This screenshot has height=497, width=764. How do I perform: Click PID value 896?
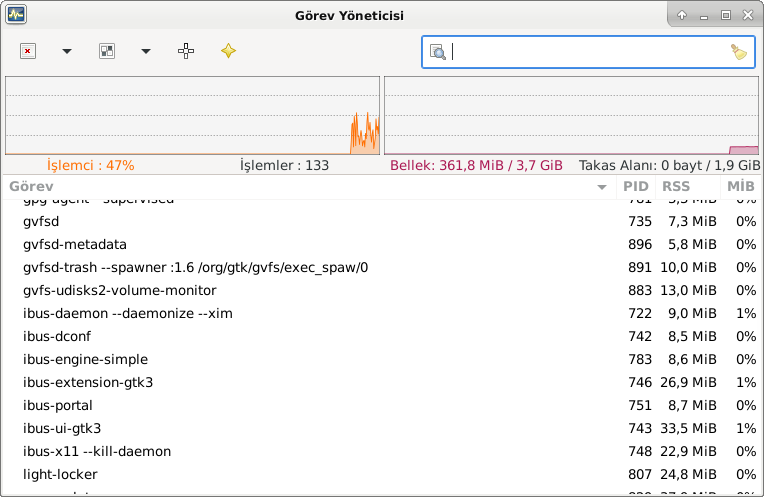(640, 244)
